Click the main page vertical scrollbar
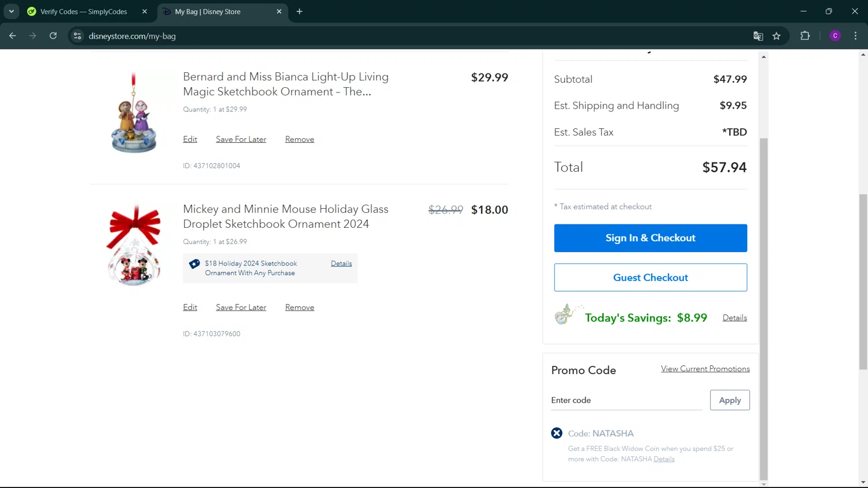Image resolution: width=868 pixels, height=488 pixels. [863, 282]
